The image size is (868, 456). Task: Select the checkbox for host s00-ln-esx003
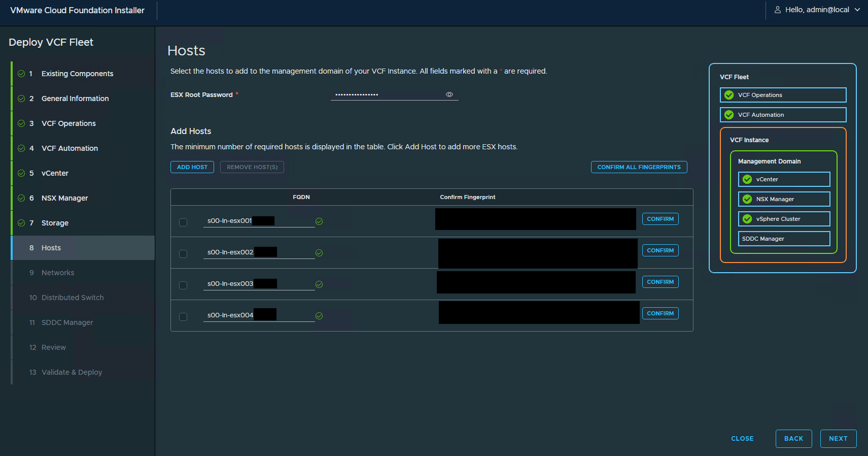click(x=183, y=285)
